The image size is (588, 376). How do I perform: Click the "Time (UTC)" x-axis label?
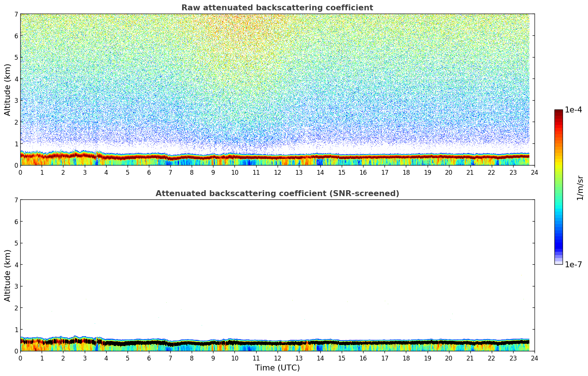[277, 368]
